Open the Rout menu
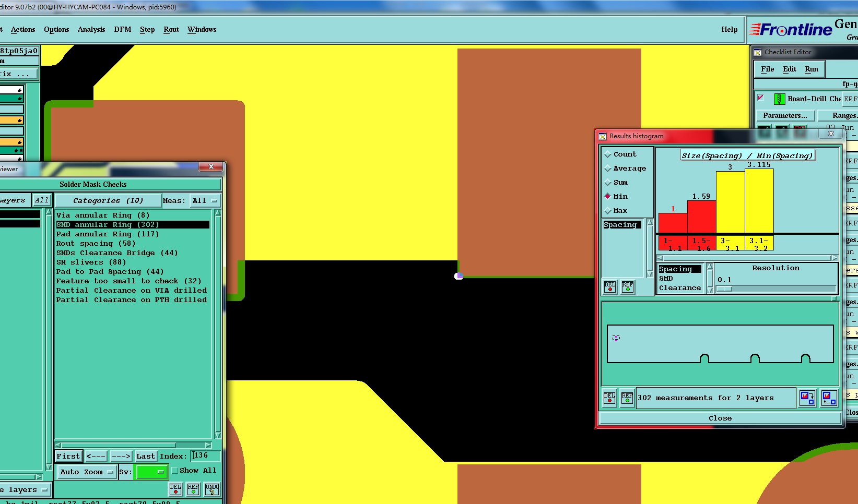 pos(171,30)
